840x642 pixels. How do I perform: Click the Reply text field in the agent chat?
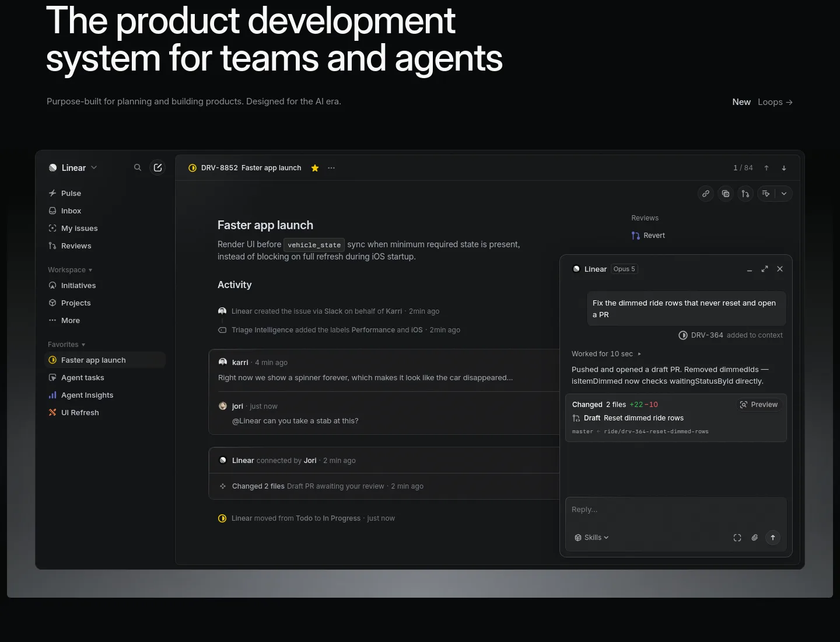(675, 510)
